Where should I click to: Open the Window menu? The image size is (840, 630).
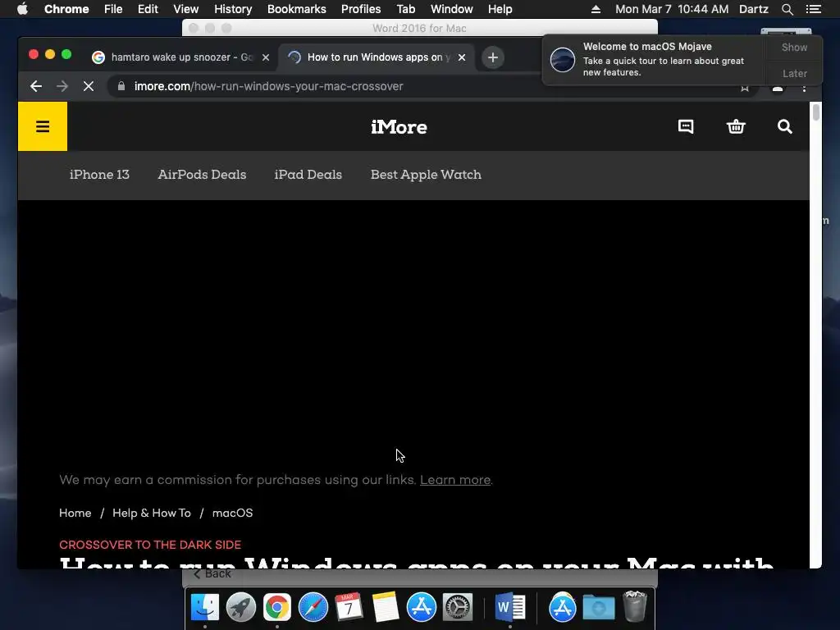452,9
